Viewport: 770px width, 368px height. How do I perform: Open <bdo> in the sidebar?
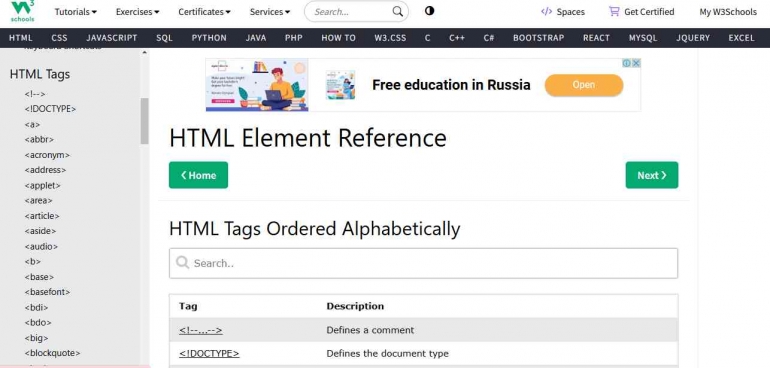pyautogui.click(x=38, y=323)
